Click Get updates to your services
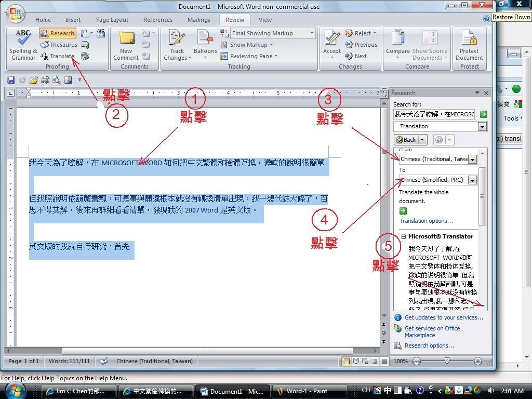 [444, 317]
